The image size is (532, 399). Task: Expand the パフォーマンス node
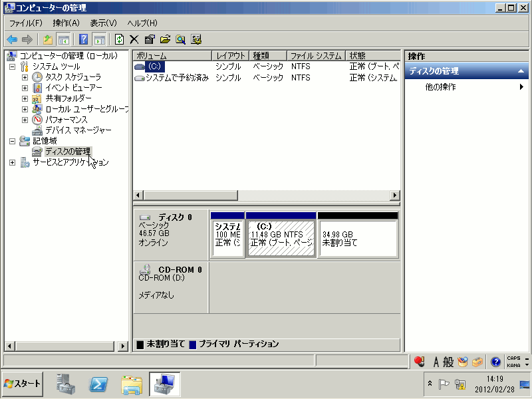25,120
